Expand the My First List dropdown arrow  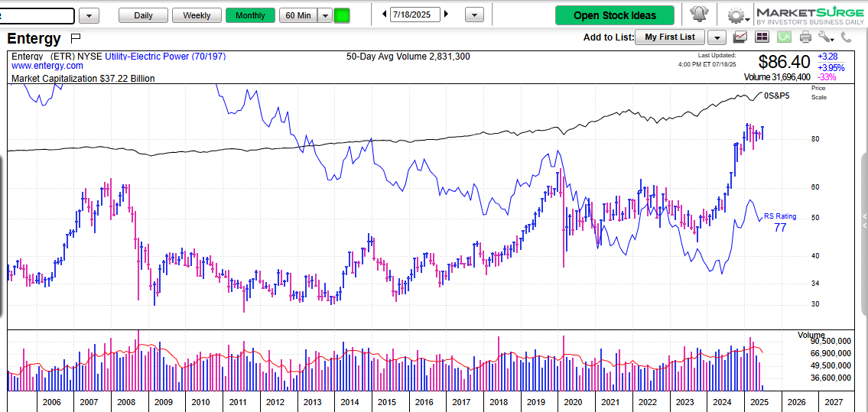point(717,37)
